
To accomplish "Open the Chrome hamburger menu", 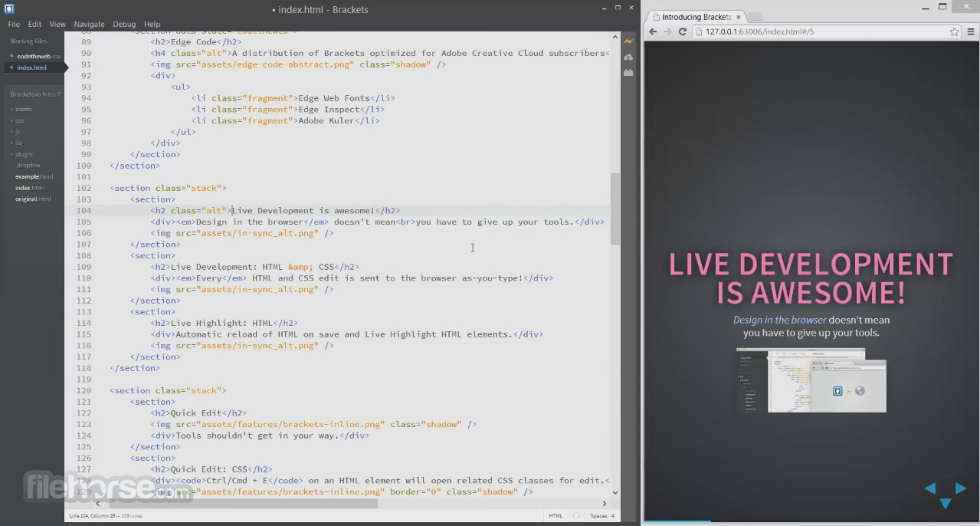I will [x=970, y=31].
